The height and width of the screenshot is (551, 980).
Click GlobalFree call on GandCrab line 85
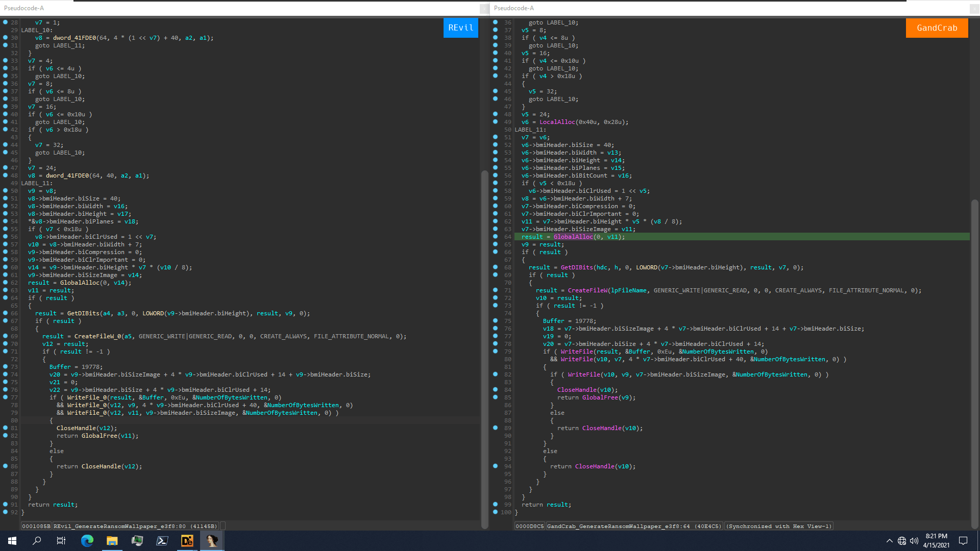(600, 397)
